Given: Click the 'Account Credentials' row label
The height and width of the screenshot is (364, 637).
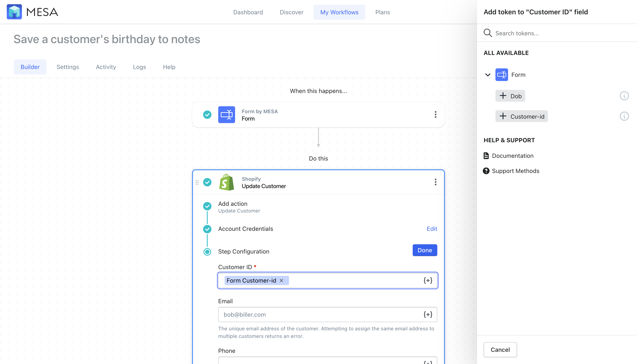Looking at the screenshot, I should point(246,229).
